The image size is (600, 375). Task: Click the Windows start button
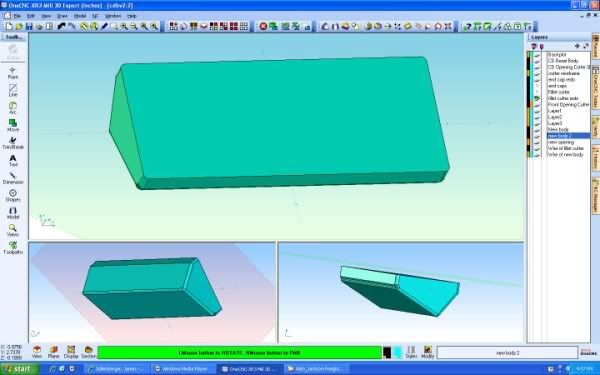click(x=18, y=369)
